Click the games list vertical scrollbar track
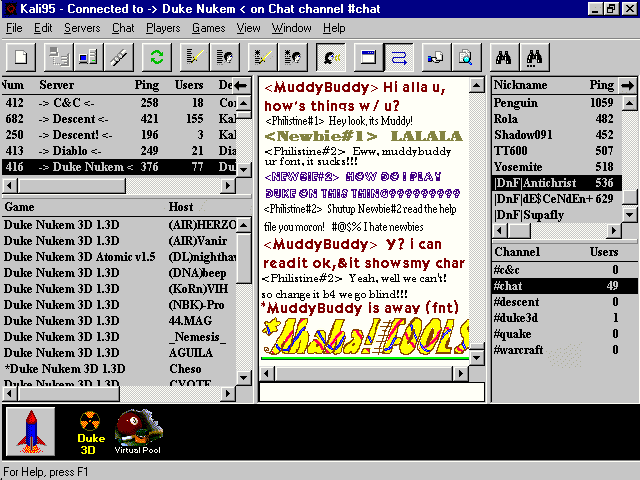This screenshot has width=640, height=480. click(243, 310)
